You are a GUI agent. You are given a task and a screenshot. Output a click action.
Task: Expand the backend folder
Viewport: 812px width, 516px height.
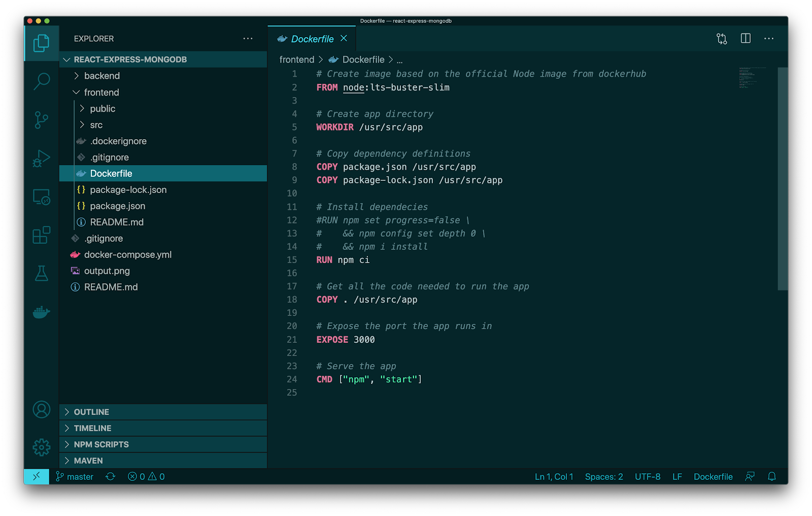point(101,76)
